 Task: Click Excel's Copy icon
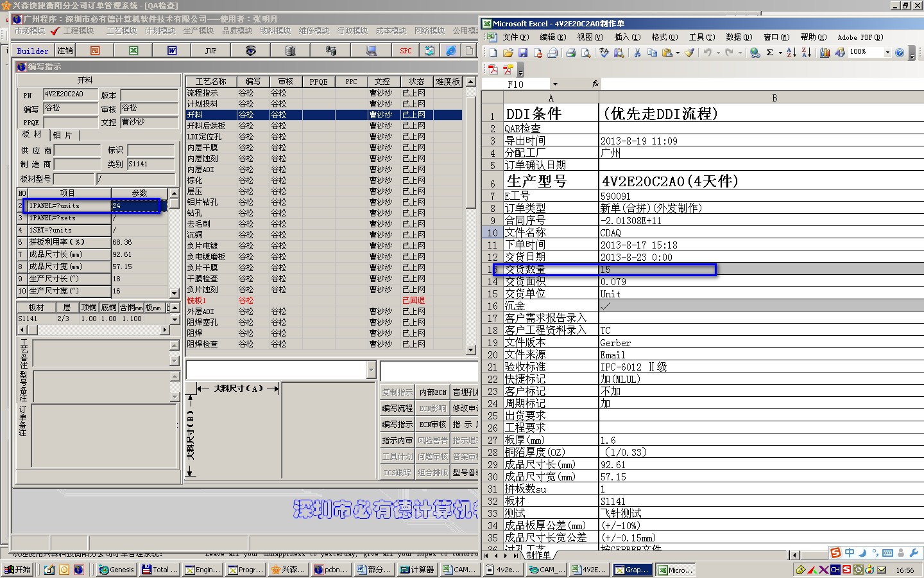coord(652,53)
